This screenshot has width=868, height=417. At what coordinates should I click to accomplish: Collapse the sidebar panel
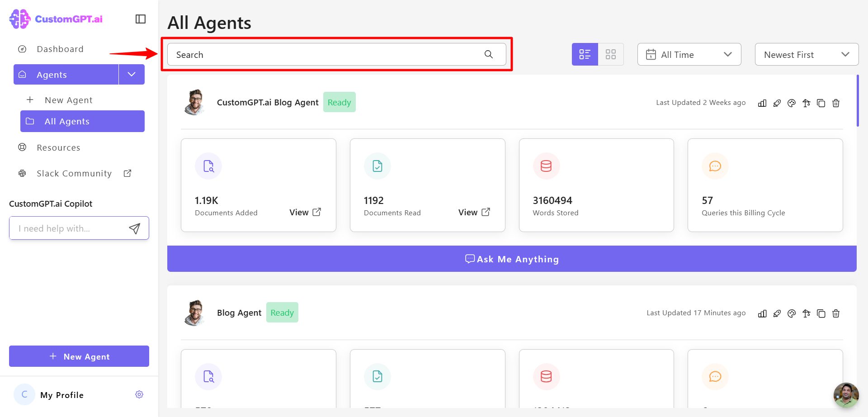pyautogui.click(x=141, y=19)
